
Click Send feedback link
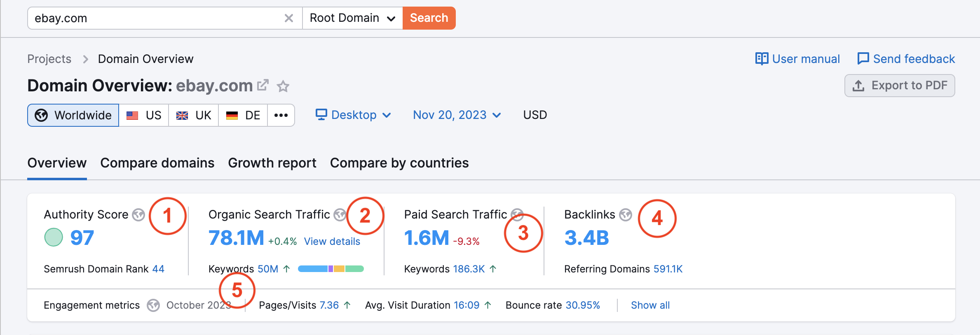pos(906,59)
